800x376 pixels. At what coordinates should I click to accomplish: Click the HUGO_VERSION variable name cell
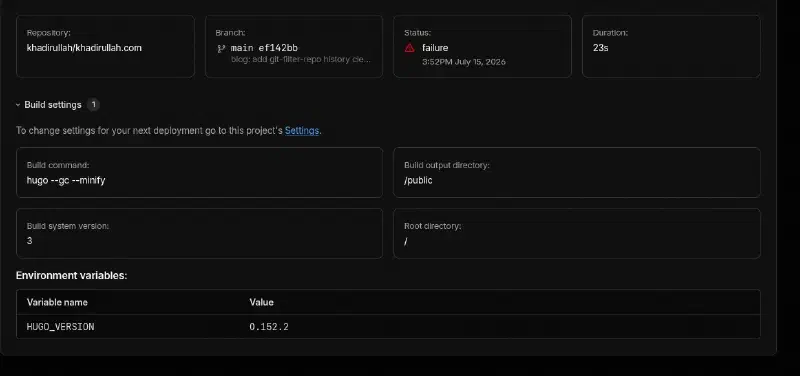60,327
